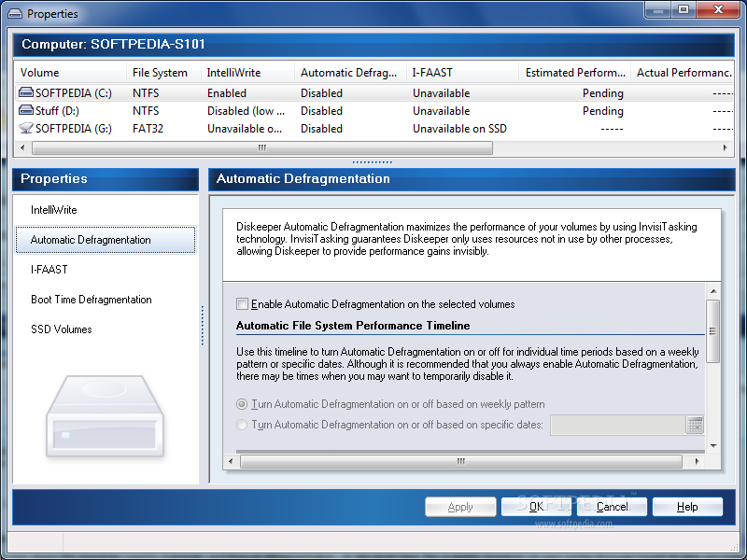Image resolution: width=747 pixels, height=560 pixels.
Task: Sort by Actual Performance column header
Action: click(683, 73)
